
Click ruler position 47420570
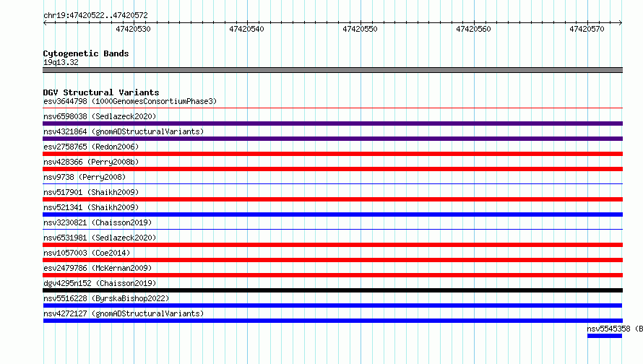point(587,29)
